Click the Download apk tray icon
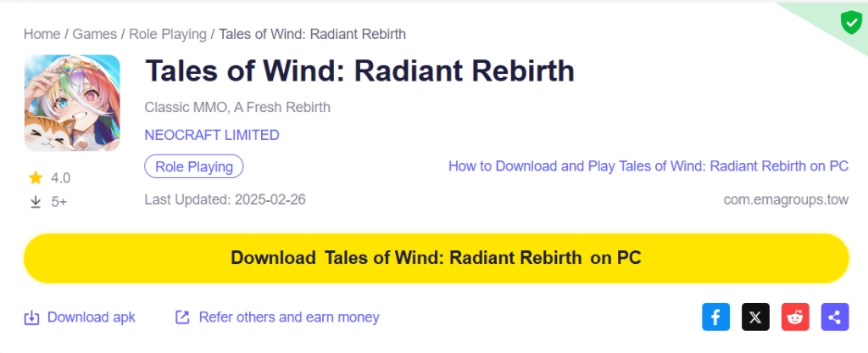 pos(31,317)
